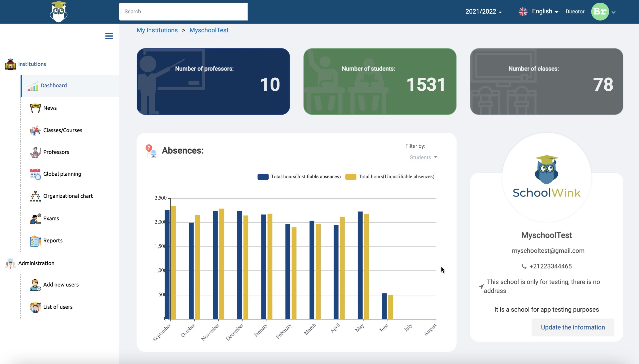Expand the Br user avatar menu
The height and width of the screenshot is (364, 639).
click(603, 11)
